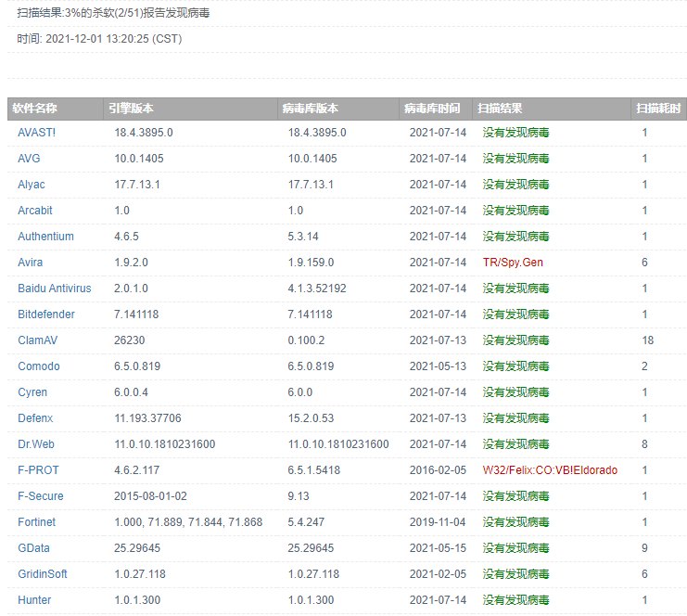Open the Bitdefender link
Image resolution: width=687 pixels, height=616 pixels.
coord(46,314)
